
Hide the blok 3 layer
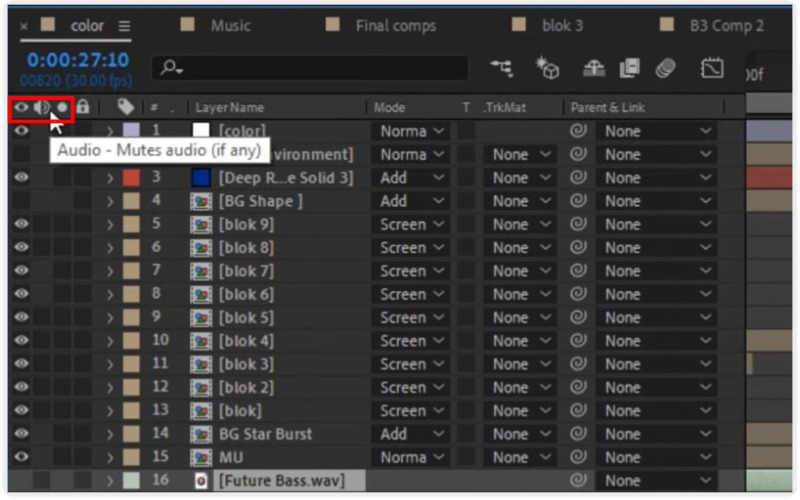pos(21,364)
